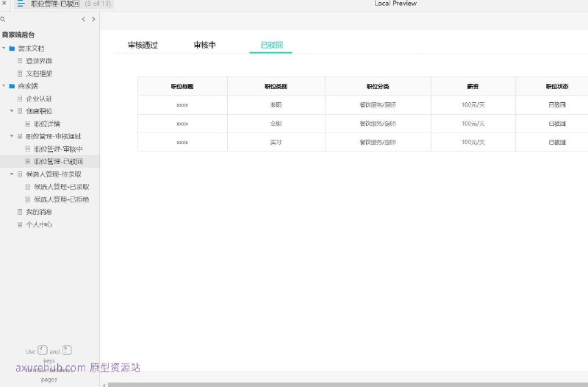The image size is (588, 387).
Task: Open the 职位管理-审核中 page
Action: 58,149
